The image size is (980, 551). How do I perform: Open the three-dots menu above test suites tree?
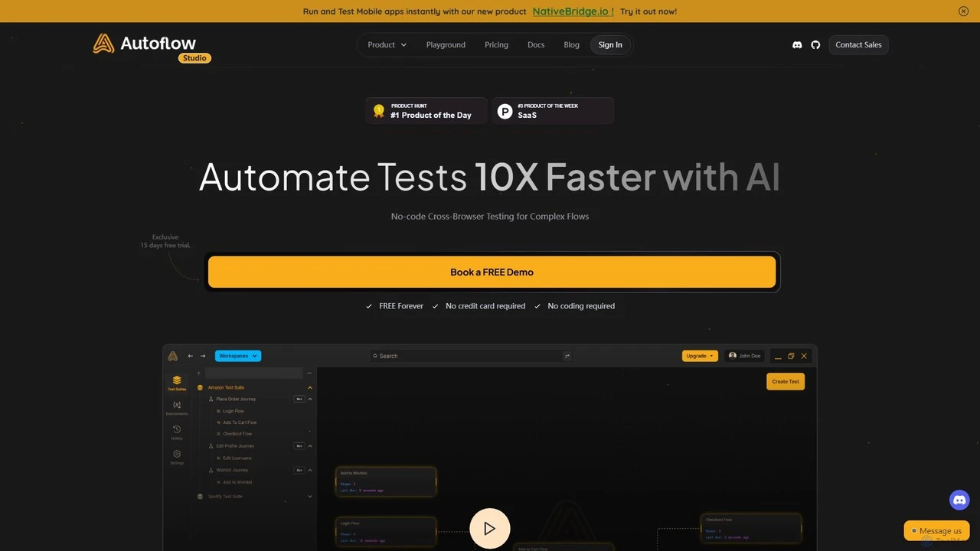309,373
